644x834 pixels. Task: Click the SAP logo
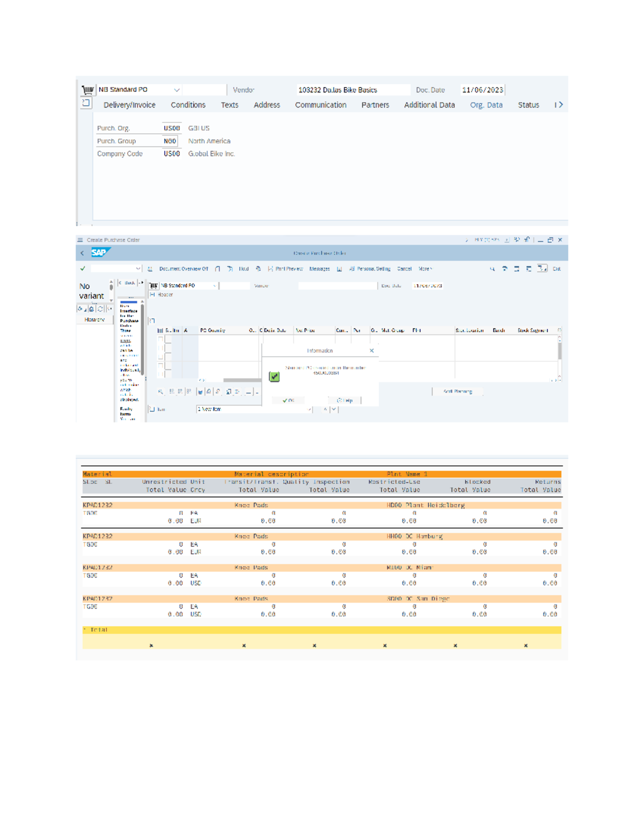pyautogui.click(x=100, y=252)
